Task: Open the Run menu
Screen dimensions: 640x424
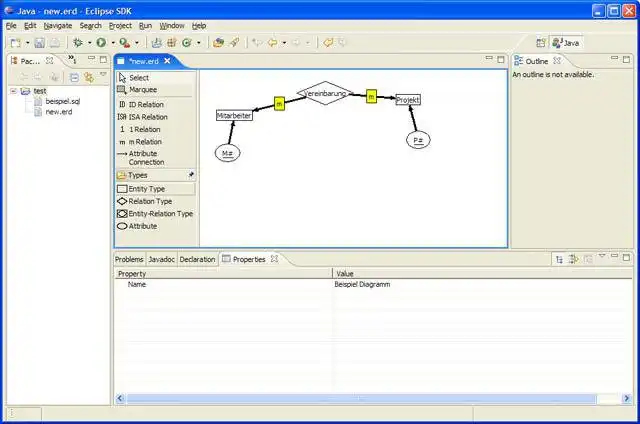Action: (x=145, y=26)
